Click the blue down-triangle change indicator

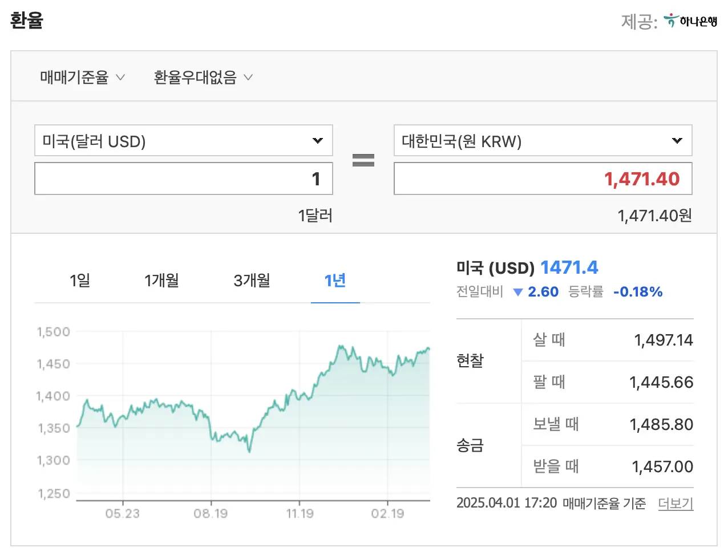pos(518,291)
